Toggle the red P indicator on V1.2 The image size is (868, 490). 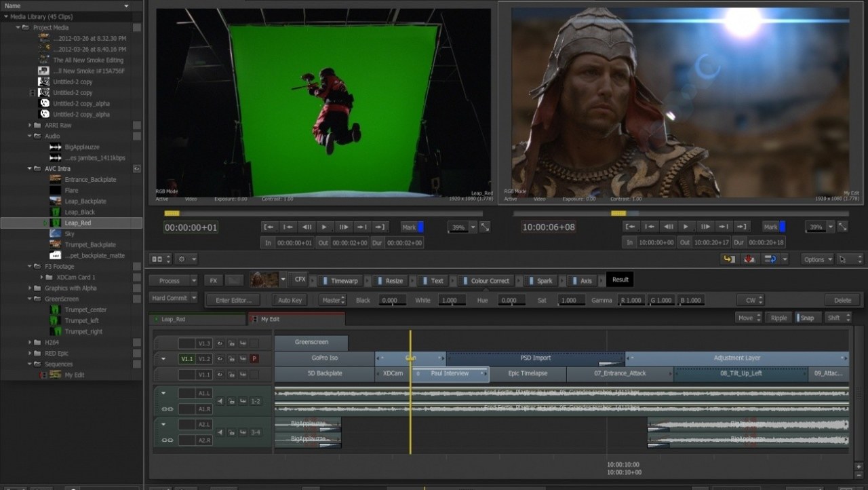tap(254, 358)
